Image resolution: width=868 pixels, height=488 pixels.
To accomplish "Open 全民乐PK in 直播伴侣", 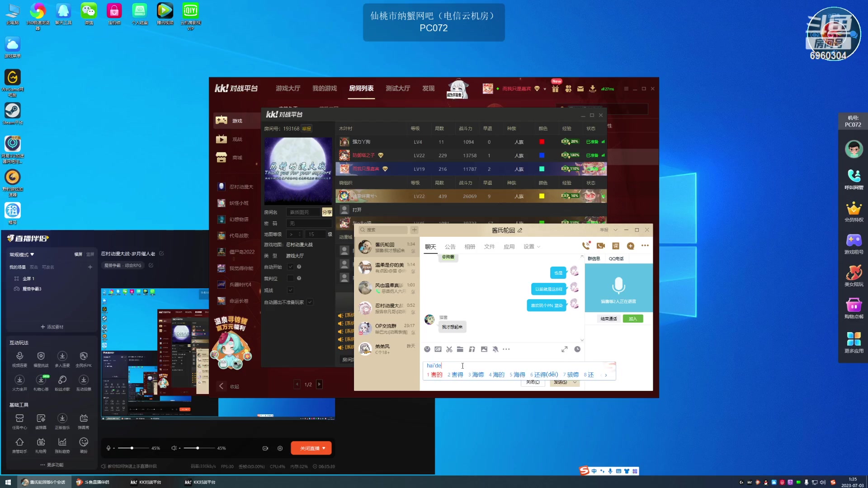I will click(84, 359).
